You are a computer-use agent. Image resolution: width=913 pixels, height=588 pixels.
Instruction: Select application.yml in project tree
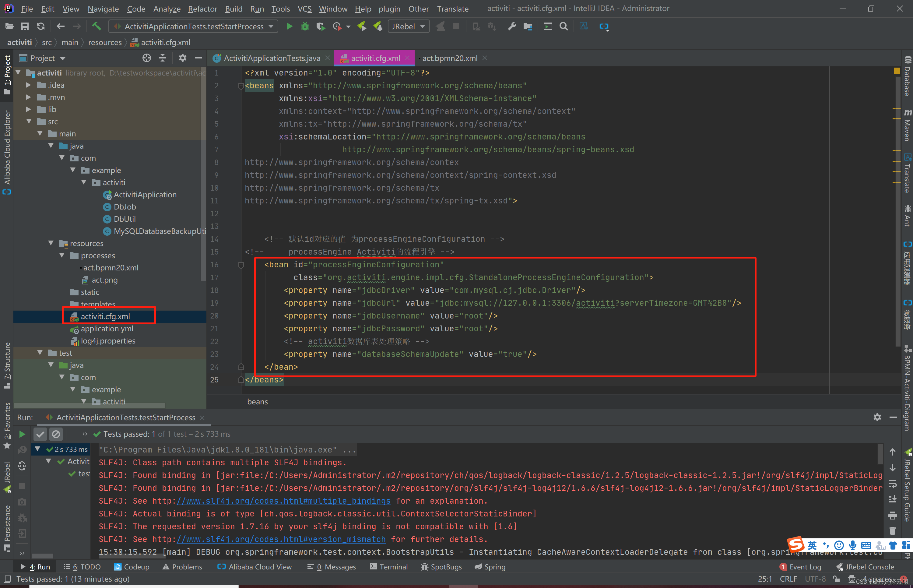(107, 328)
